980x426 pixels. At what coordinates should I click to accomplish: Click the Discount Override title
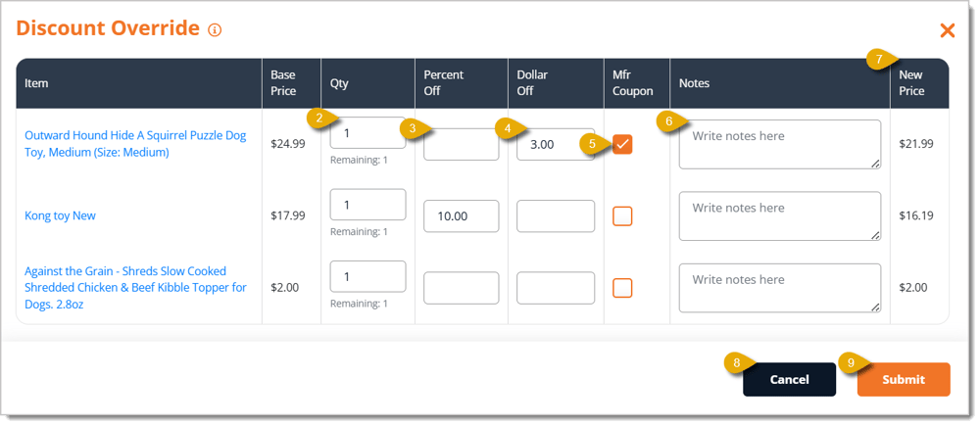[108, 28]
